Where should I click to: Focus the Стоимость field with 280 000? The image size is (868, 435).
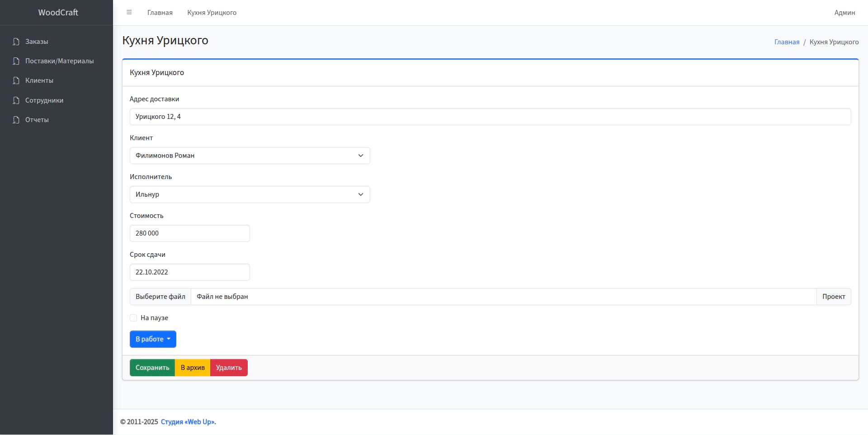pos(189,233)
